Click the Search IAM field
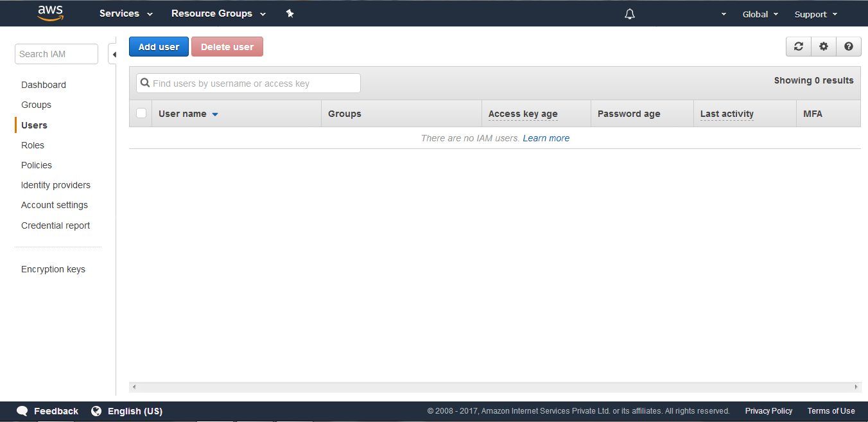 point(56,54)
